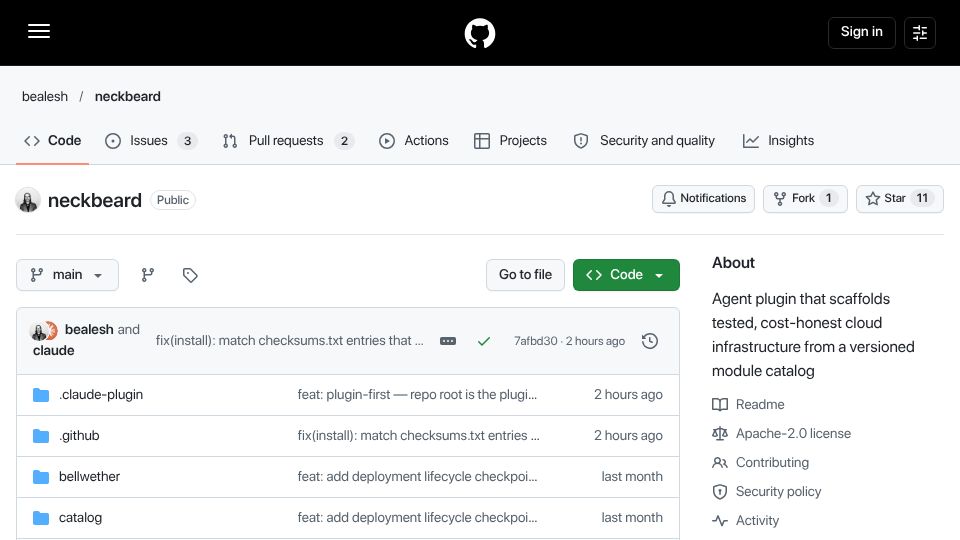Open commit hash 7afbd30

tap(536, 341)
